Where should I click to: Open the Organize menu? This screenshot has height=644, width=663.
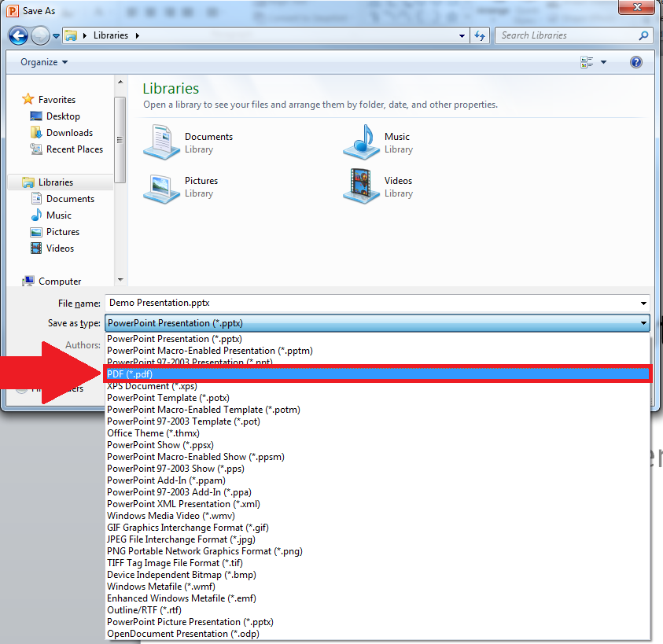(x=38, y=61)
